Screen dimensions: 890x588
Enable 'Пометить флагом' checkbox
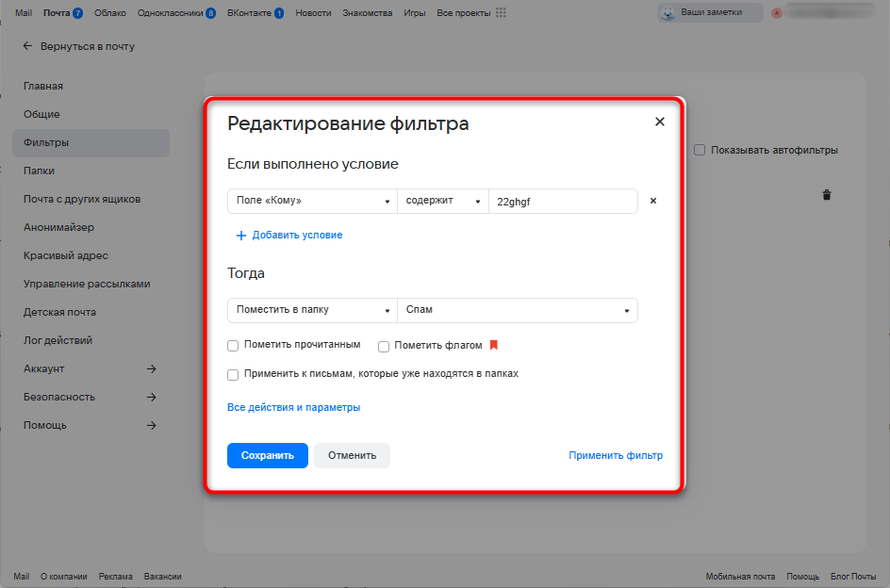click(x=384, y=346)
